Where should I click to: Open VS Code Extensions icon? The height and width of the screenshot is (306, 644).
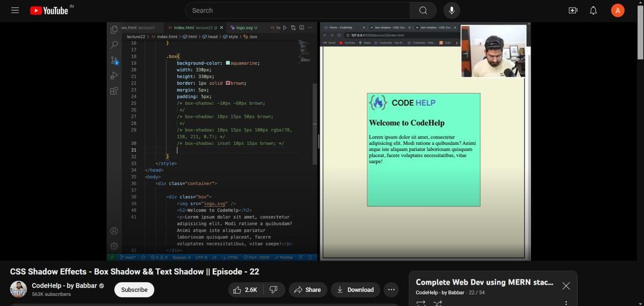click(x=114, y=91)
